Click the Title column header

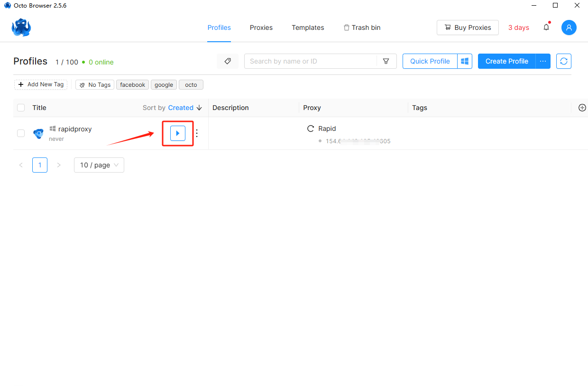[x=39, y=108]
